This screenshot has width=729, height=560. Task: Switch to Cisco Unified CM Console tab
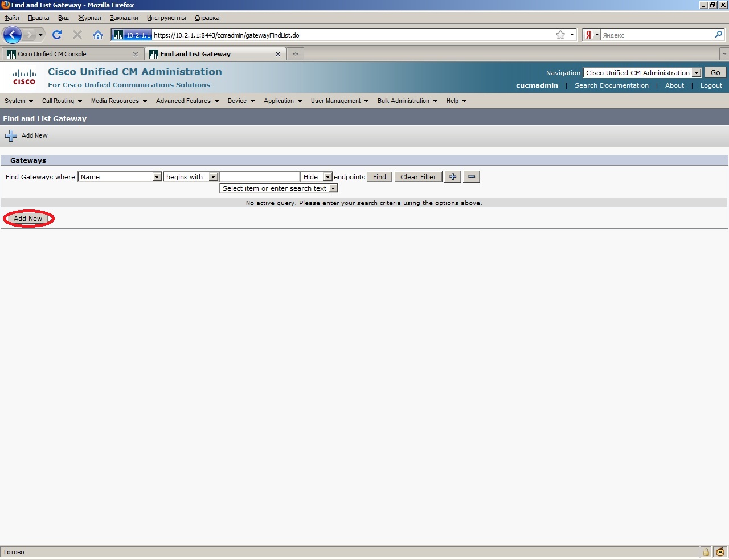72,54
